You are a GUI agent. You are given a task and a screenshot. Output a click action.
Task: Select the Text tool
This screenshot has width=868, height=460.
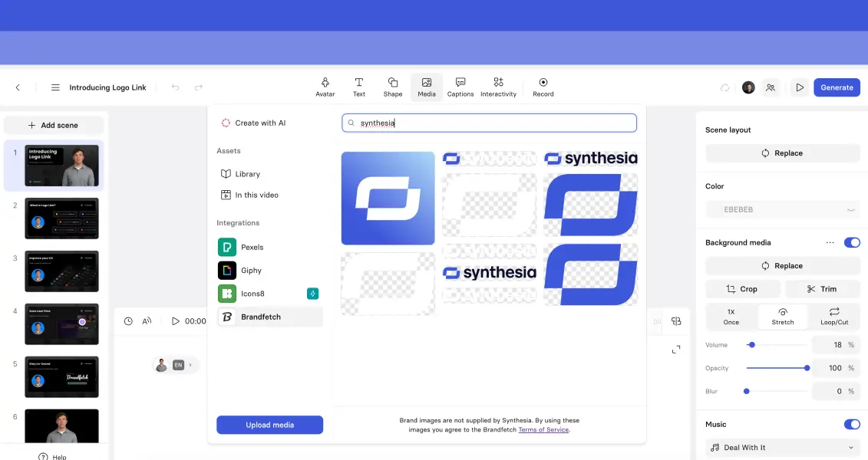[x=358, y=87]
